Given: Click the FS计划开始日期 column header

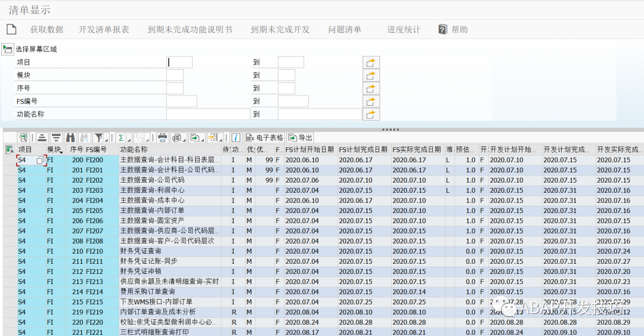Looking at the screenshot, I should click(x=311, y=150).
